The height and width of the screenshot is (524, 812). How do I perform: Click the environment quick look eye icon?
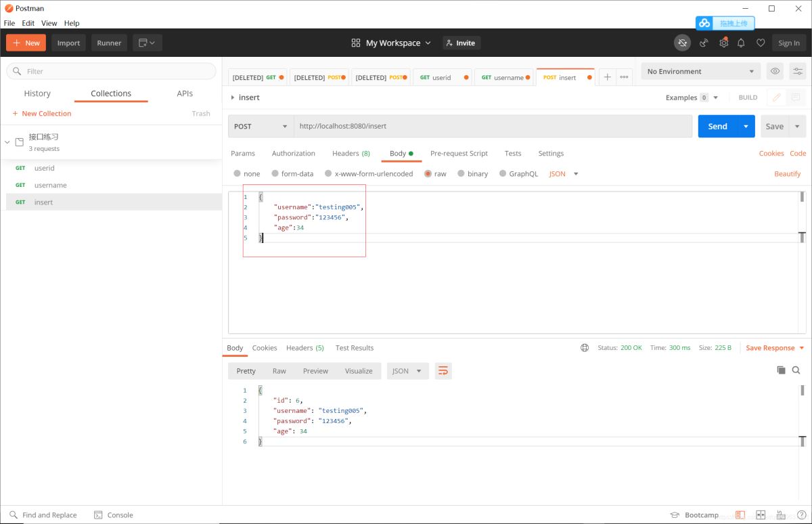tap(775, 71)
